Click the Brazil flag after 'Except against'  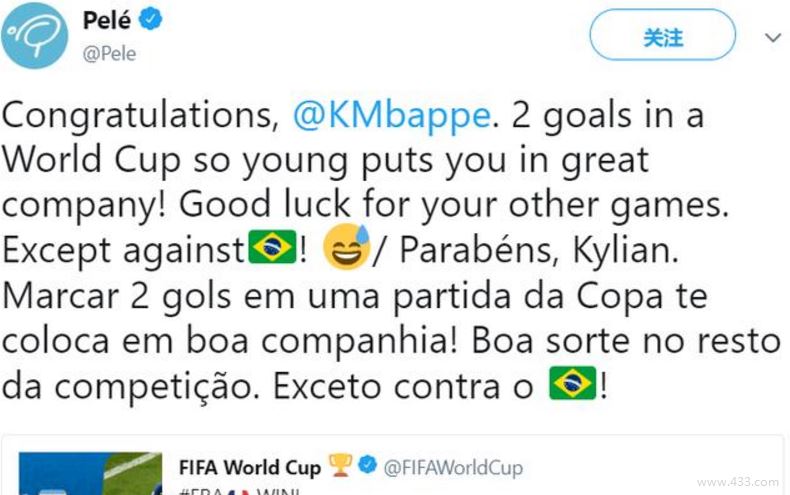(271, 248)
